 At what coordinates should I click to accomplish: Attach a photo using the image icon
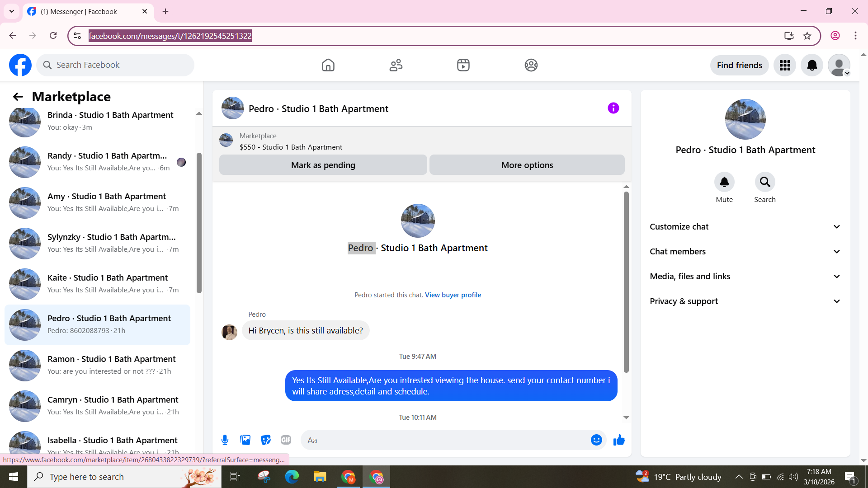pyautogui.click(x=245, y=440)
